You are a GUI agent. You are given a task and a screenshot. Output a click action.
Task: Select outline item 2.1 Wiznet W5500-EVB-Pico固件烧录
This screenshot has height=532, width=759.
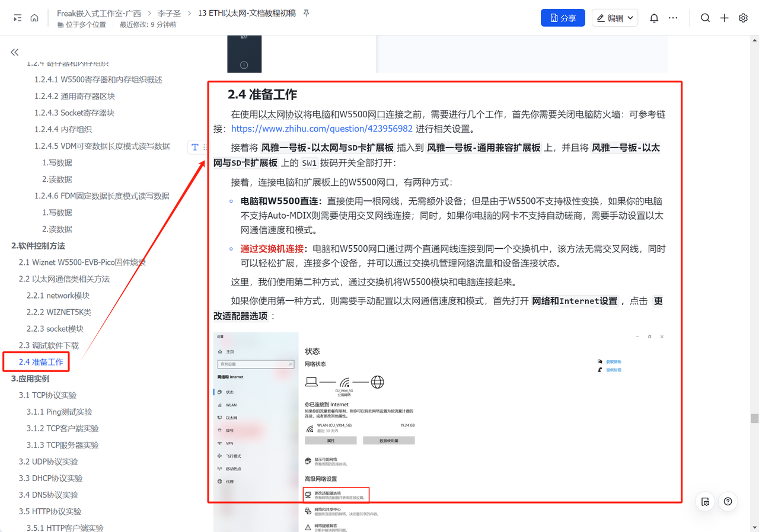[82, 262]
